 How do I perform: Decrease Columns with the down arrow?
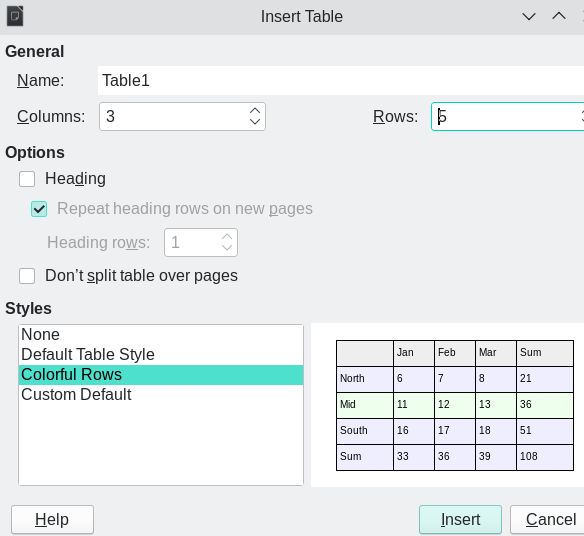(x=255, y=121)
